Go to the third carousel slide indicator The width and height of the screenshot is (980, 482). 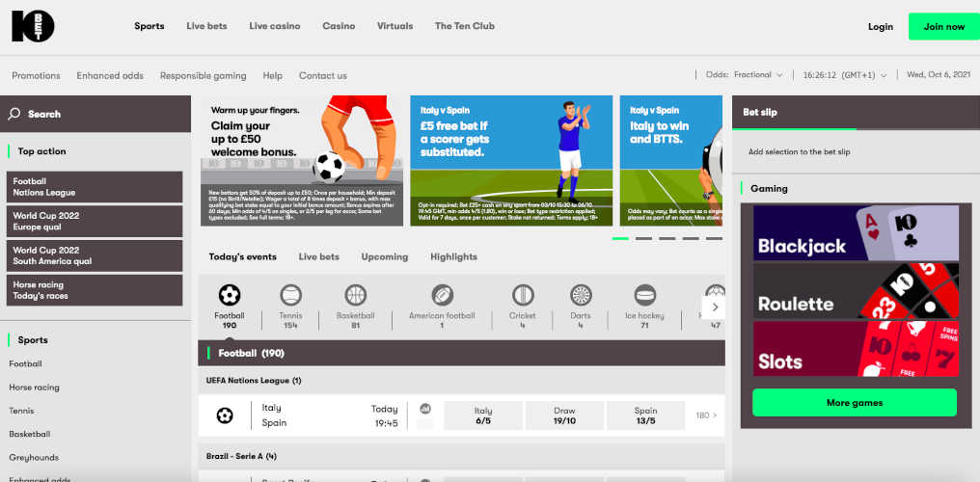pos(667,238)
